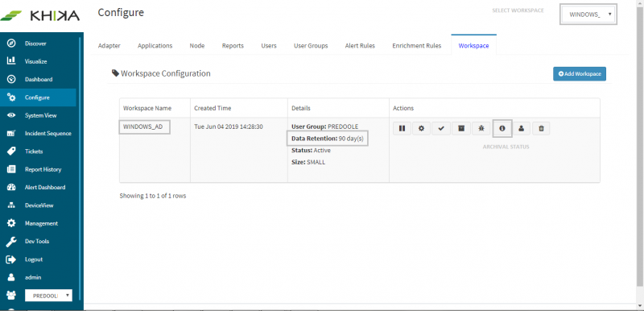Screen dimensions: 644x311
Task: Switch to the Alert Rules tab
Action: pos(360,46)
